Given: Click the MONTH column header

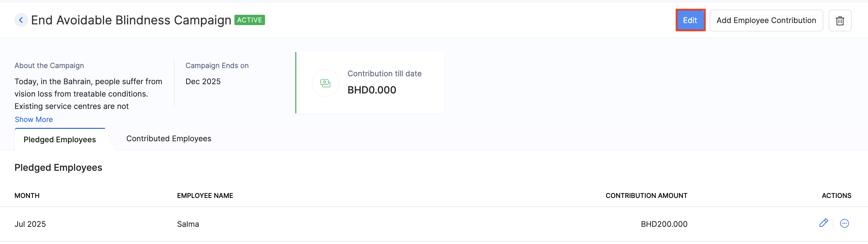Looking at the screenshot, I should pyautogui.click(x=27, y=196).
